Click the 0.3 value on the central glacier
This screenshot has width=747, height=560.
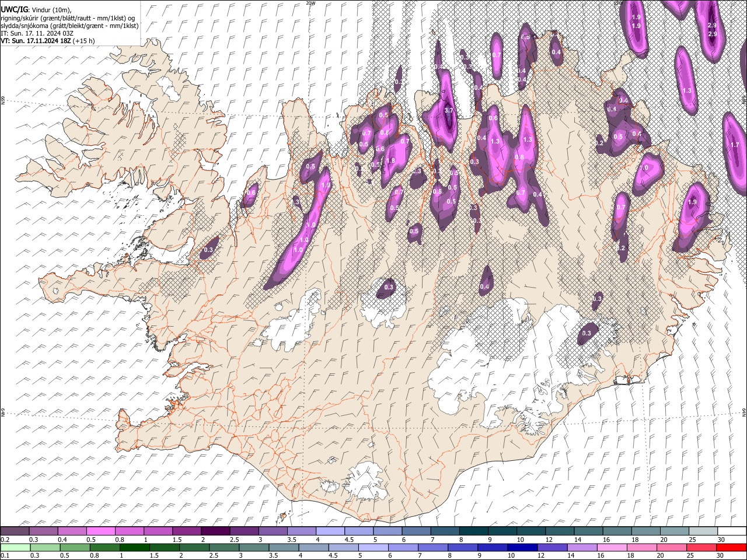click(x=389, y=287)
